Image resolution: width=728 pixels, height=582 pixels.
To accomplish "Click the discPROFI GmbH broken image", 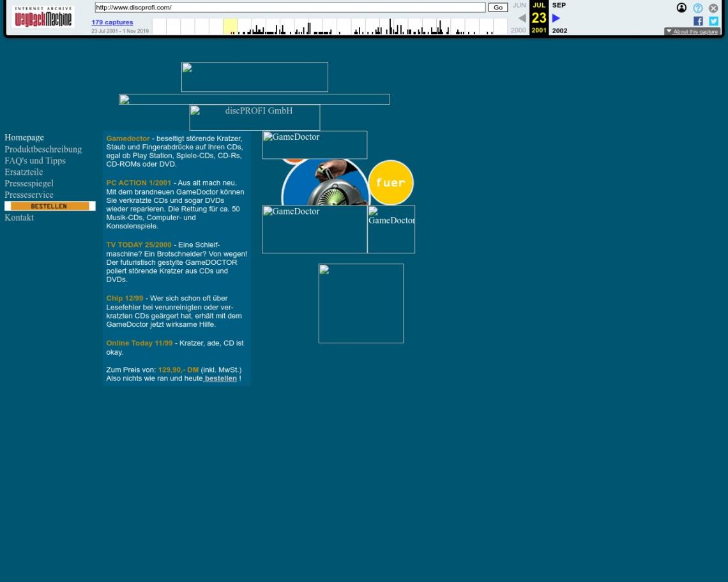I will [254, 117].
